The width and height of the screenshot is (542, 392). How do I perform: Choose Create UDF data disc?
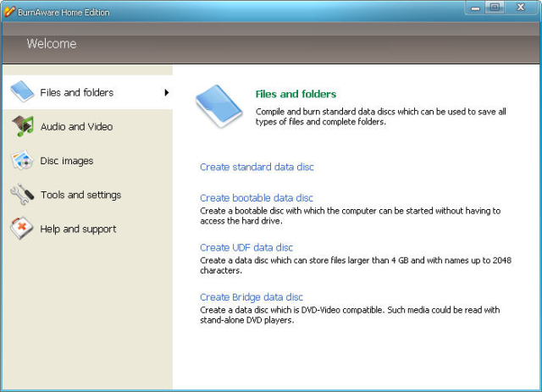click(246, 247)
